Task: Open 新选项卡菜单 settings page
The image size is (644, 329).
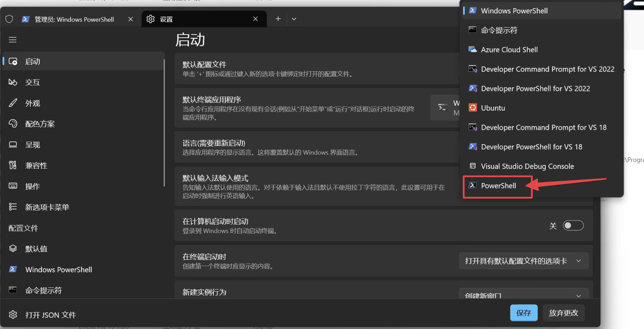Action: pyautogui.click(x=47, y=207)
